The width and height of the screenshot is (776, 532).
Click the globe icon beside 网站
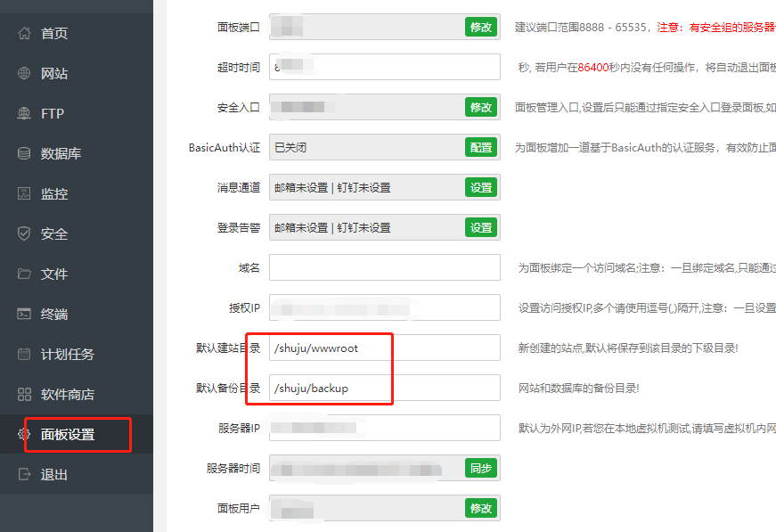click(24, 73)
